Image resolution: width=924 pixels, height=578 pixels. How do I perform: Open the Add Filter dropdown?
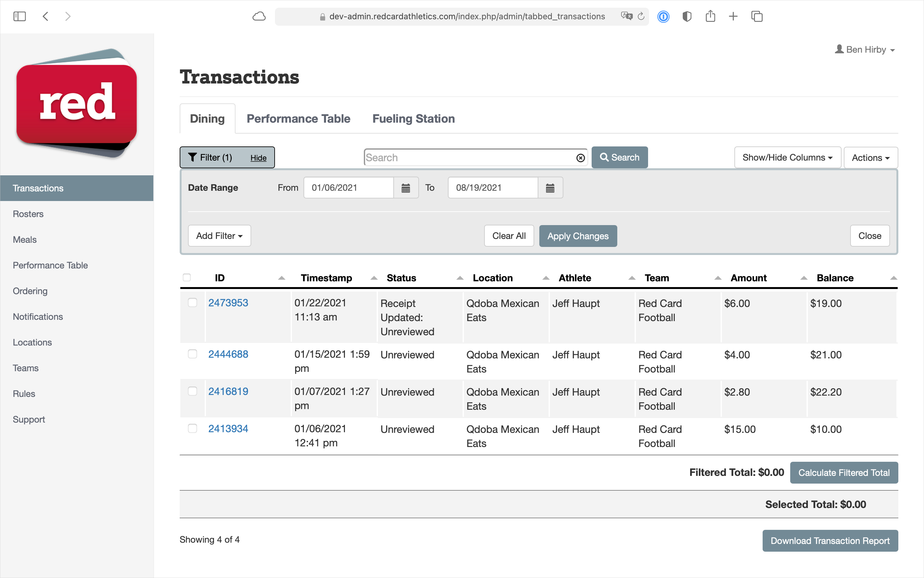219,236
